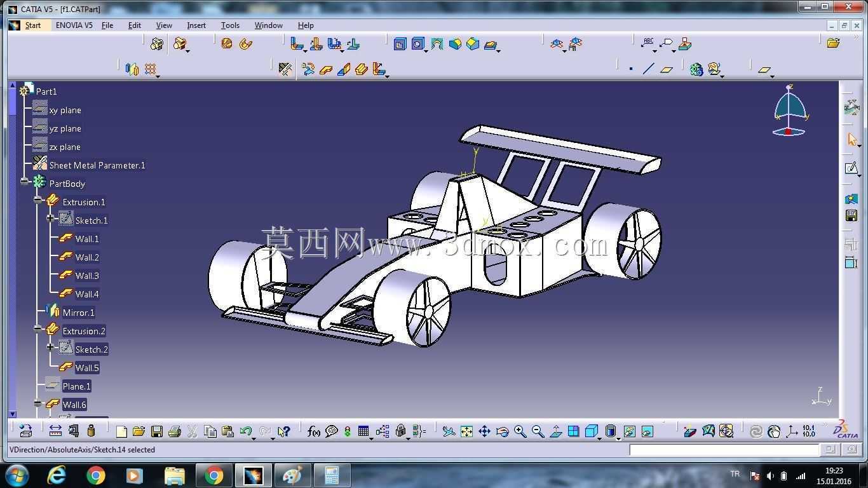The width and height of the screenshot is (868, 488).
Task: Open the ENOVIA V5 menu
Action: tap(74, 25)
